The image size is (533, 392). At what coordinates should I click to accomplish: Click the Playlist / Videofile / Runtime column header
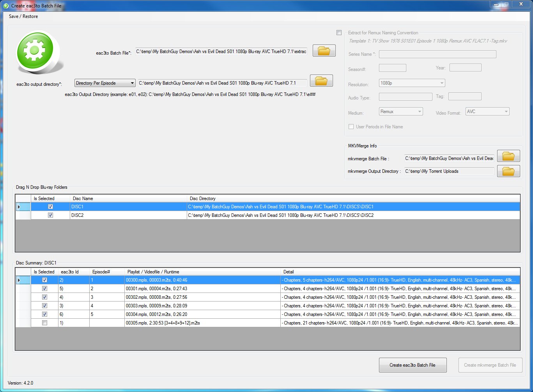coord(202,272)
